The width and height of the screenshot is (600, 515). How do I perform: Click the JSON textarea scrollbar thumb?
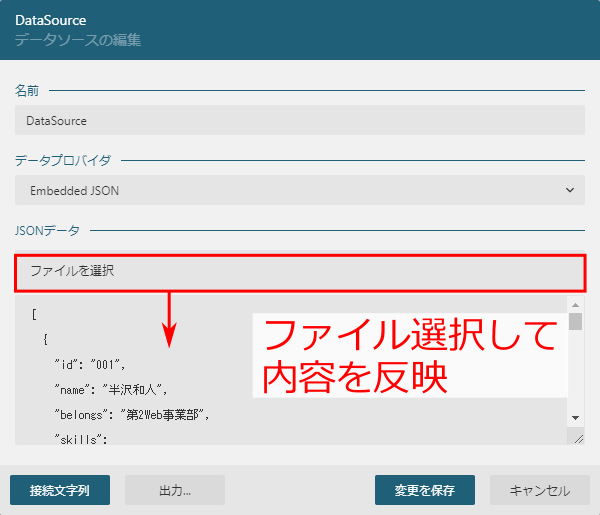[576, 321]
